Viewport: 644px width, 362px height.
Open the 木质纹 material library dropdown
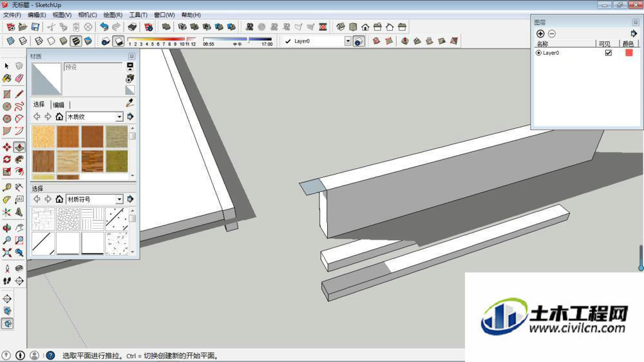click(119, 117)
